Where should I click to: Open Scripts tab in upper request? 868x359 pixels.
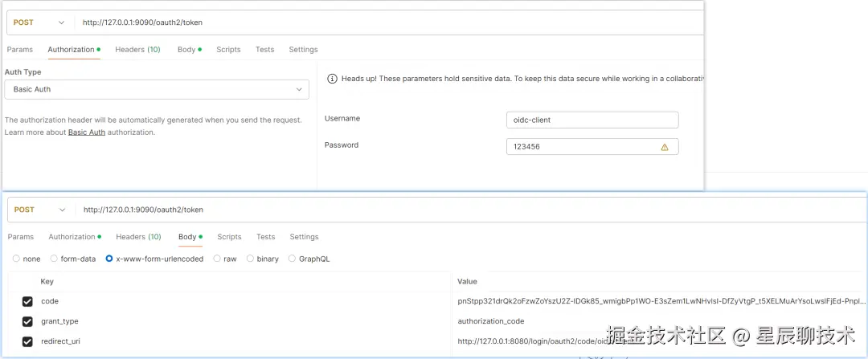pos(228,49)
